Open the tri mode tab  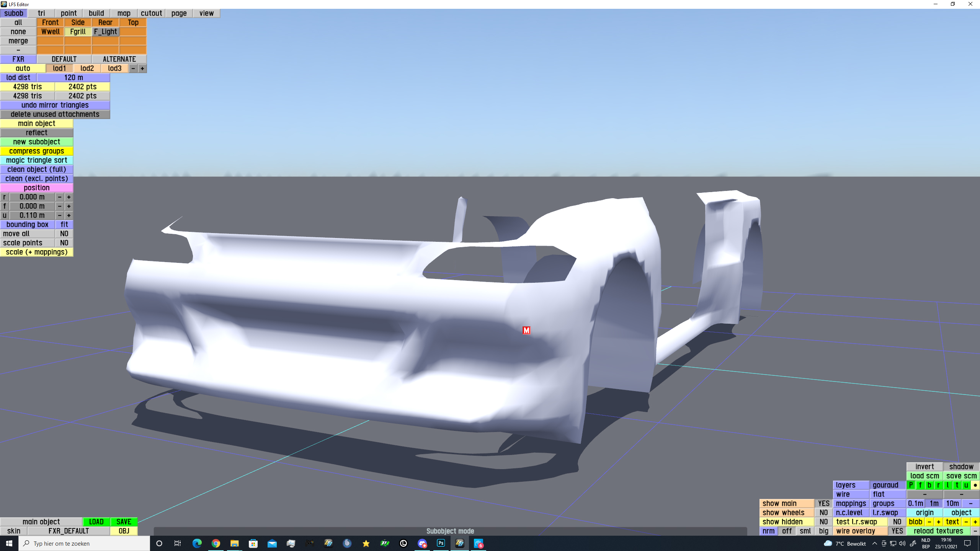[x=41, y=13]
